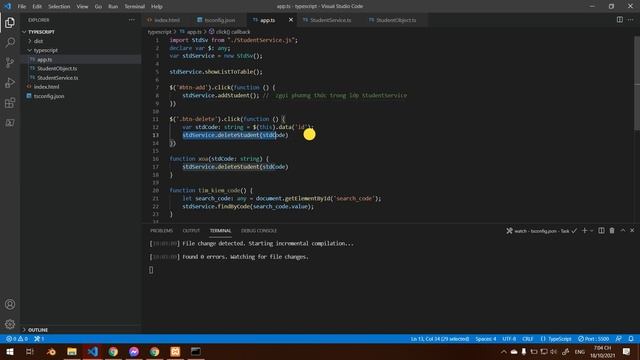
Task: Open the Manage gear icon in activity bar
Action: pos(10,324)
